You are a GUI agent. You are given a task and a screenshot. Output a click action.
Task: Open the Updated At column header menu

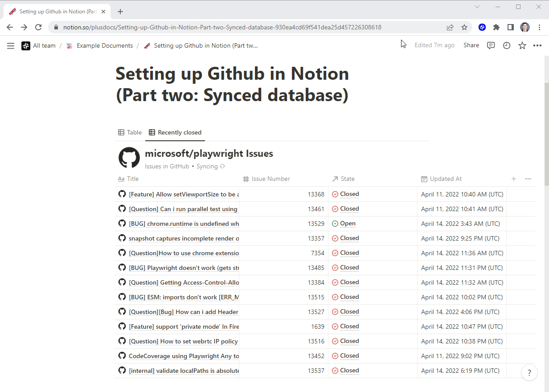(x=441, y=179)
